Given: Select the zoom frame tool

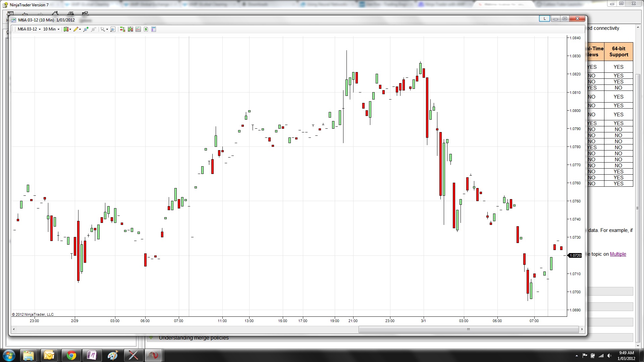Looking at the screenshot, I should tap(113, 29).
